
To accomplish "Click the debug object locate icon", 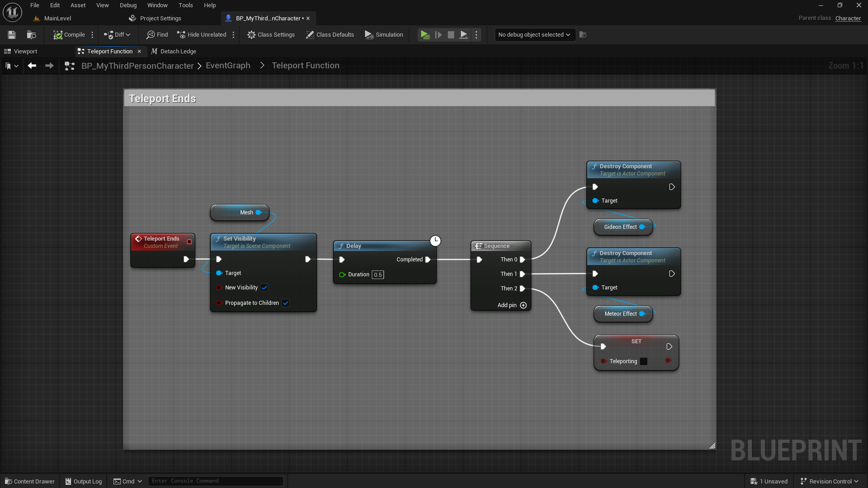I will pos(583,35).
